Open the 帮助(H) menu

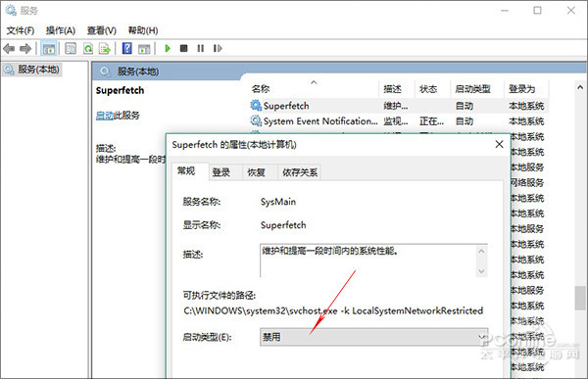tap(143, 30)
